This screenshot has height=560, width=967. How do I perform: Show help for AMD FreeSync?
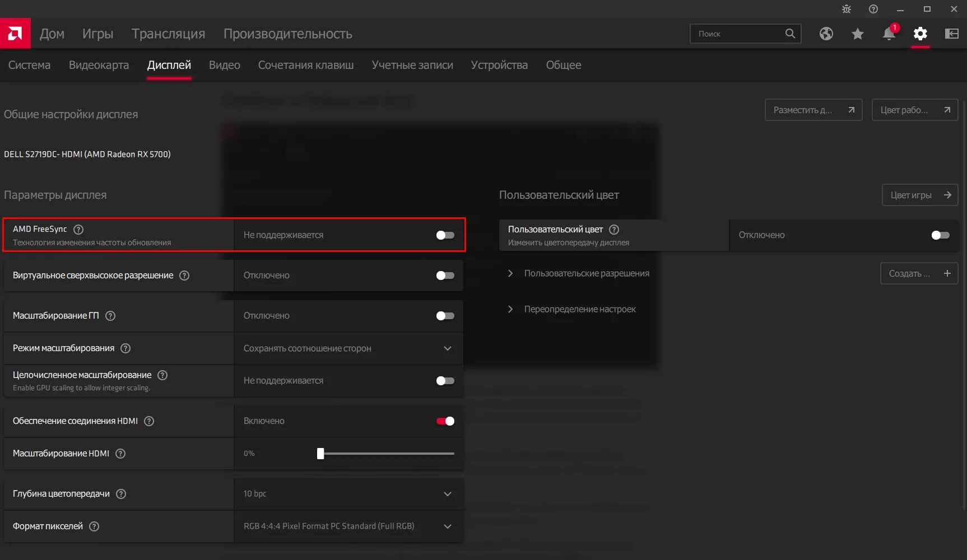78,229
